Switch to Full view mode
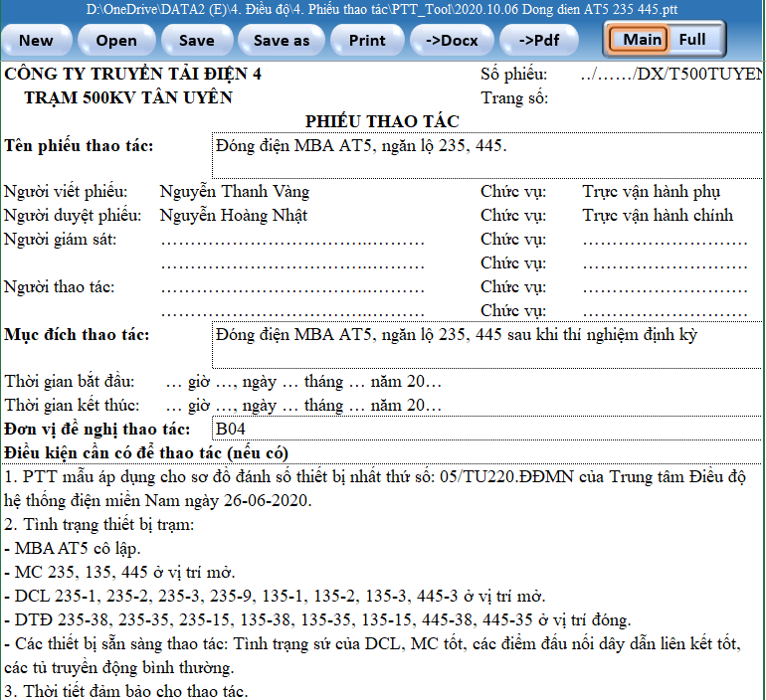Viewport: 766px width, 700px height. pyautogui.click(x=692, y=40)
